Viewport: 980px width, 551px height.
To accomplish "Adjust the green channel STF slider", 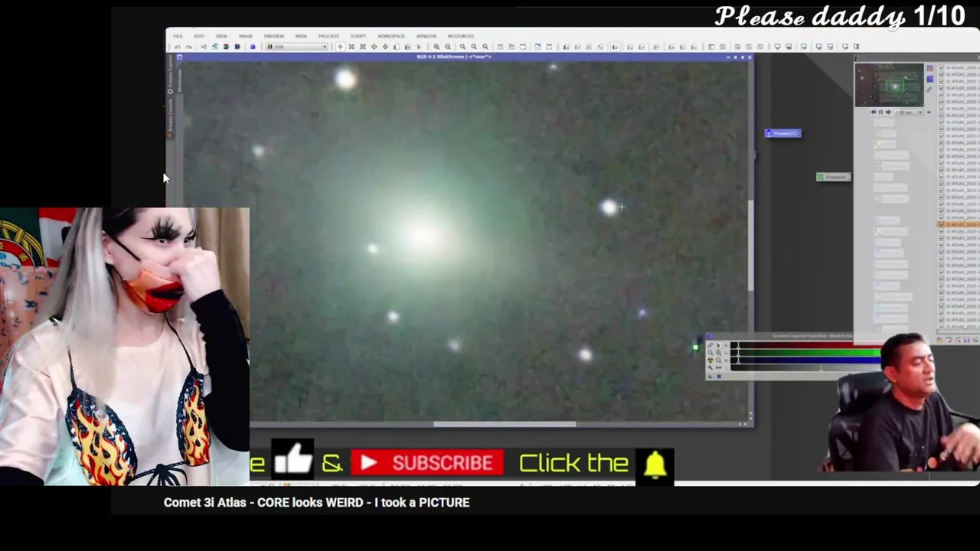I will [805, 353].
